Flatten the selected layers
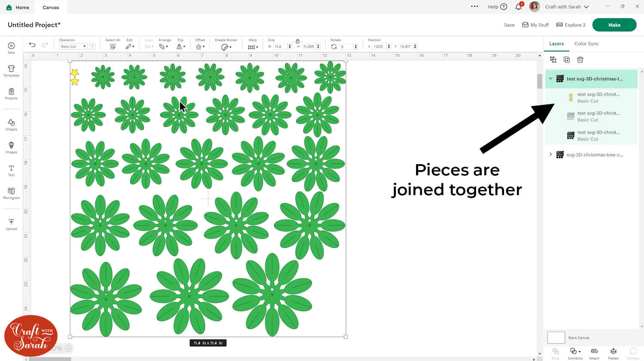 (614, 352)
